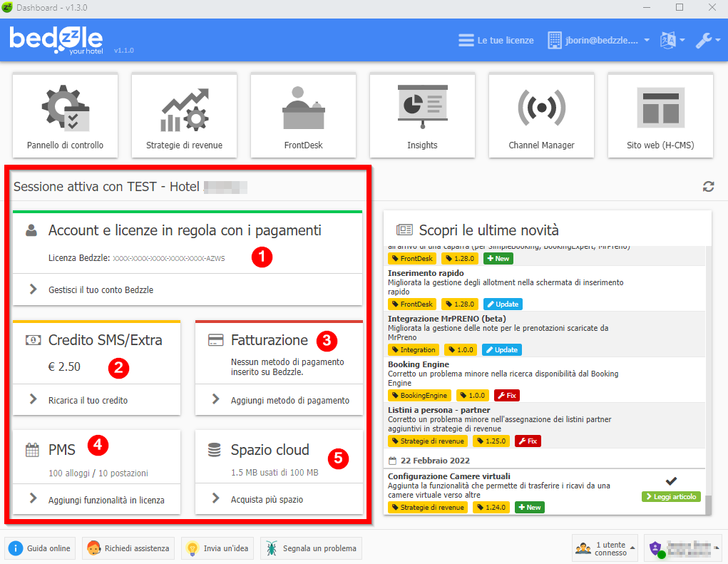This screenshot has height=564, width=728.
Task: Click the connected users group icon
Action: 583,548
